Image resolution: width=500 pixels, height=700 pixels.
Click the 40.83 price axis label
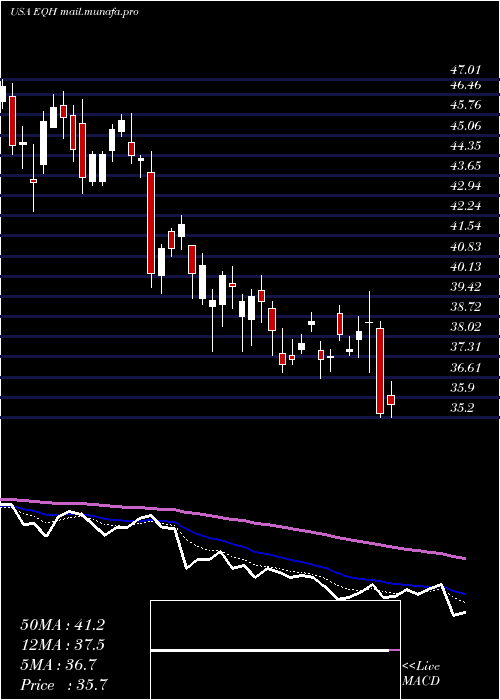pos(465,247)
